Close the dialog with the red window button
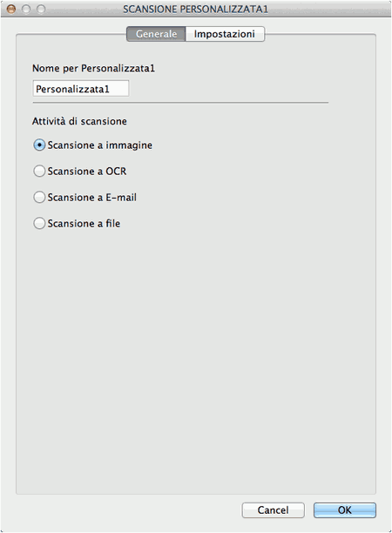 [x=11, y=9]
